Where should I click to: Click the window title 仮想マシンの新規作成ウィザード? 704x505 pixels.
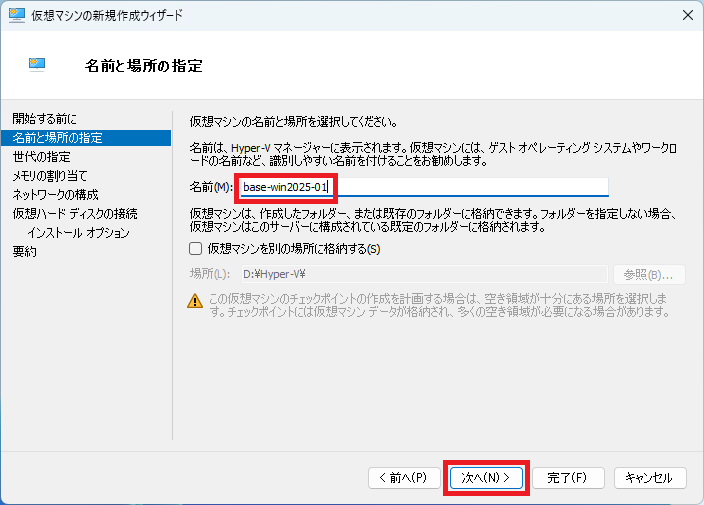click(107, 15)
